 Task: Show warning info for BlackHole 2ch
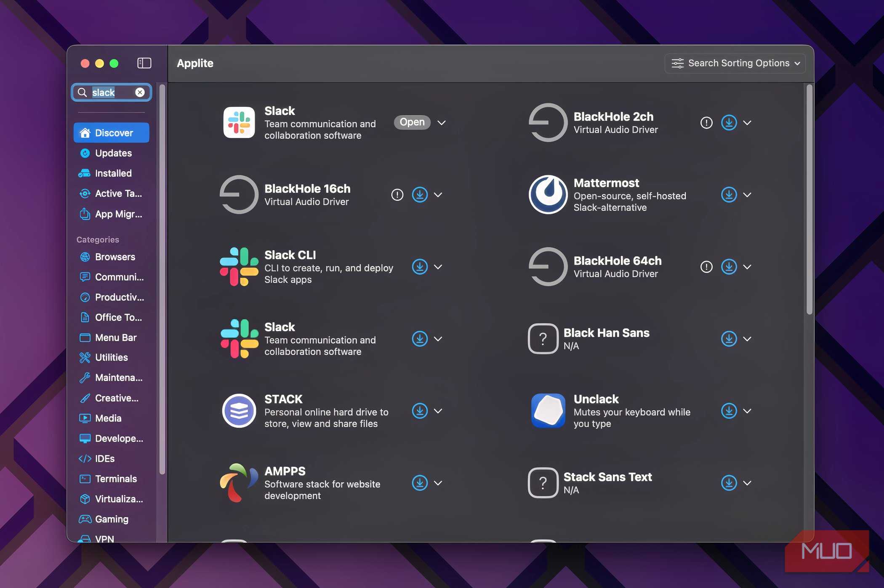(706, 123)
